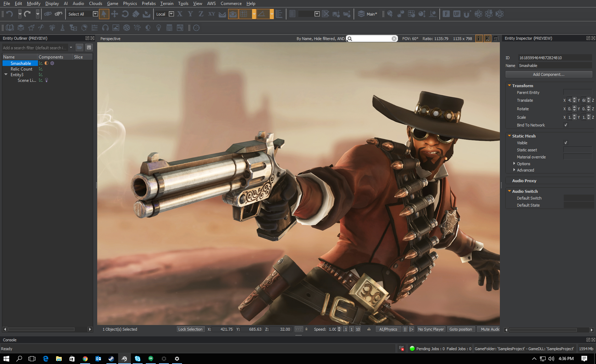Expand the Options group in Static Mesh
This screenshot has height=364, width=596.
[514, 163]
